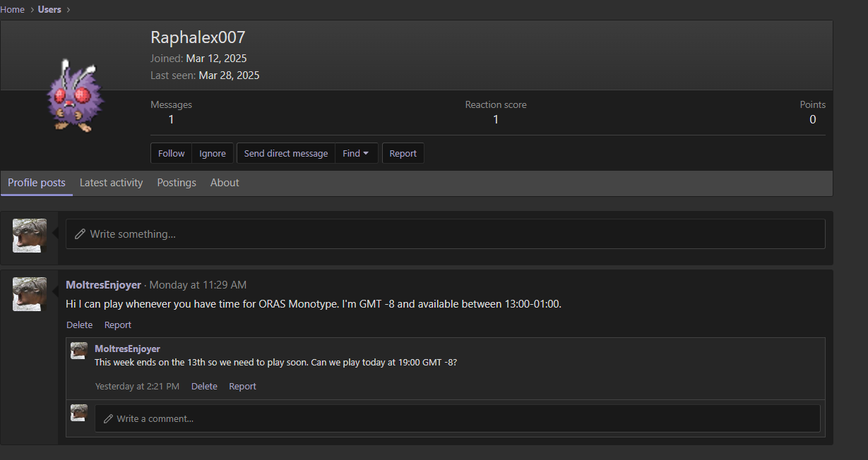
Task: Send direct message to Raphalex007
Action: pos(286,154)
